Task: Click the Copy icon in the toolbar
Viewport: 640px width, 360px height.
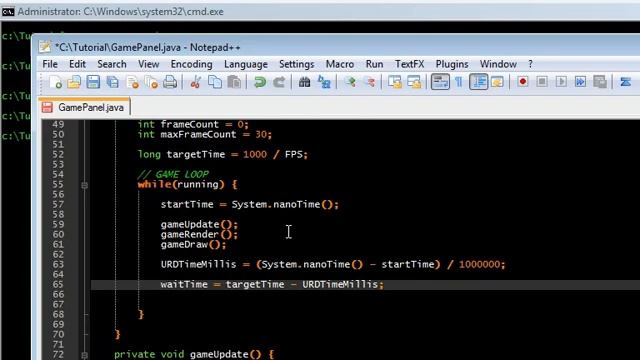Action: pyautogui.click(x=215, y=82)
